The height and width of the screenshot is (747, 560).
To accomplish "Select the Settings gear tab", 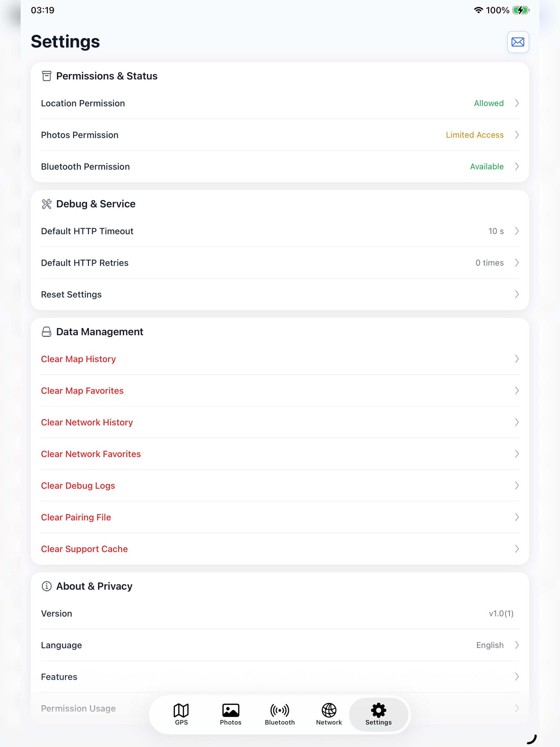I will 378,714.
